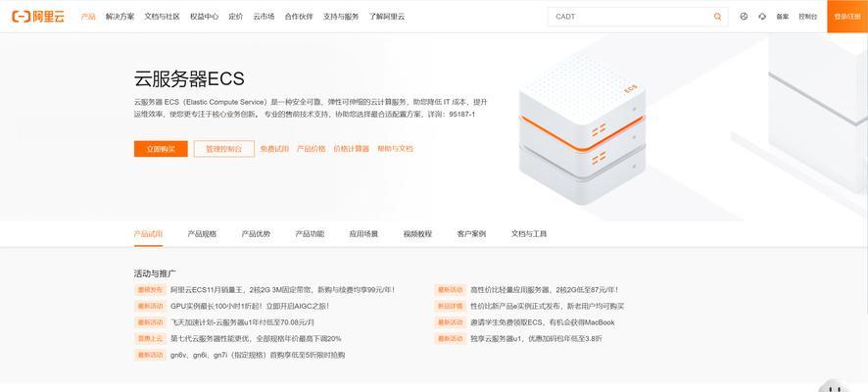Switch to the 产品优势 tab
Image resolution: width=868 pixels, height=392 pixels.
[256, 234]
